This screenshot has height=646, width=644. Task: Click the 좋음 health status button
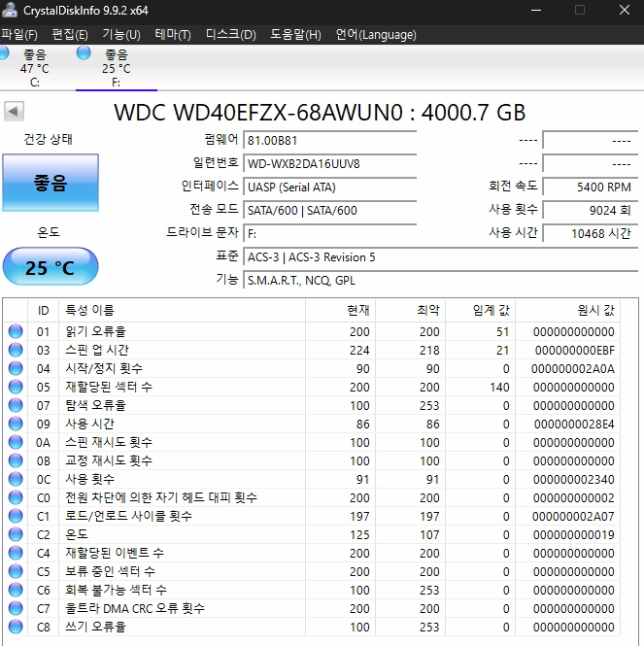(51, 183)
